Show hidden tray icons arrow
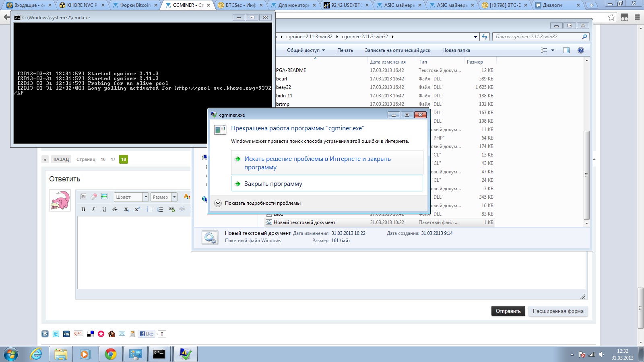The height and width of the screenshot is (362, 644). tap(572, 354)
